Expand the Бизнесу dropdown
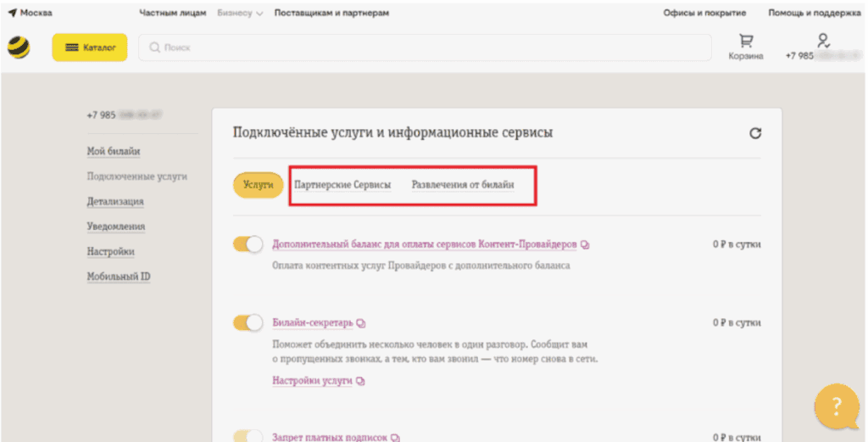This screenshot has width=868, height=442. click(240, 13)
